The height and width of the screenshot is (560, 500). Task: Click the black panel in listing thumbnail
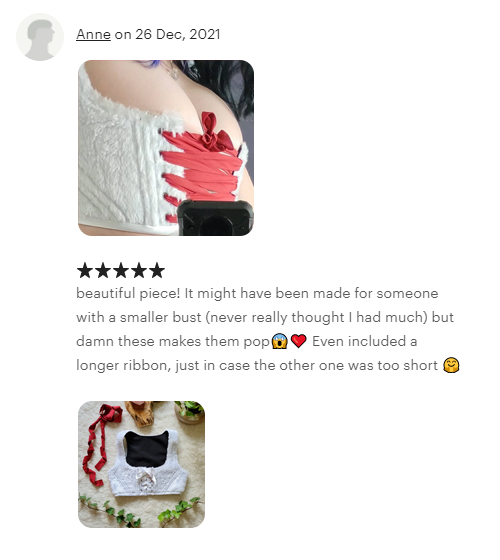coord(147,449)
